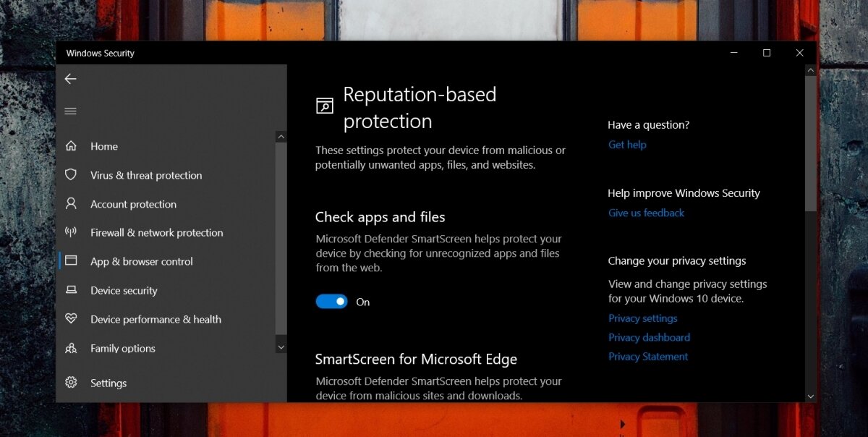Click the Home house icon in sidebar

click(72, 145)
